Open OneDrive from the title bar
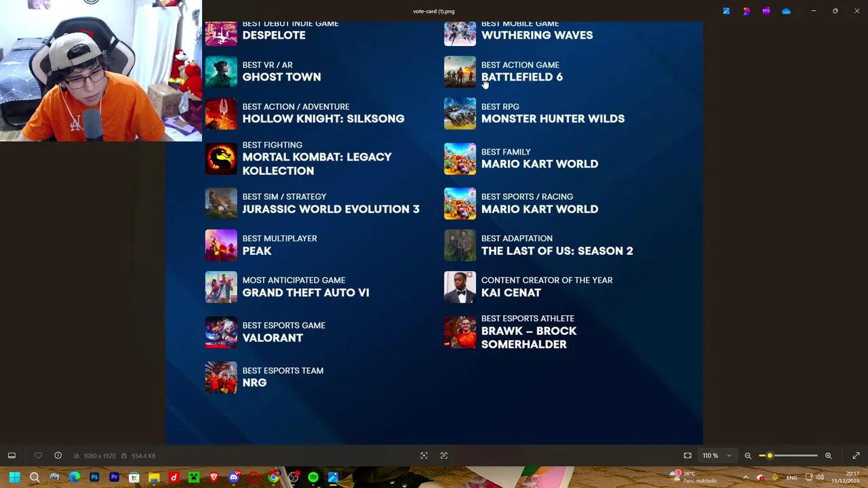The image size is (868, 488). pyautogui.click(x=786, y=11)
